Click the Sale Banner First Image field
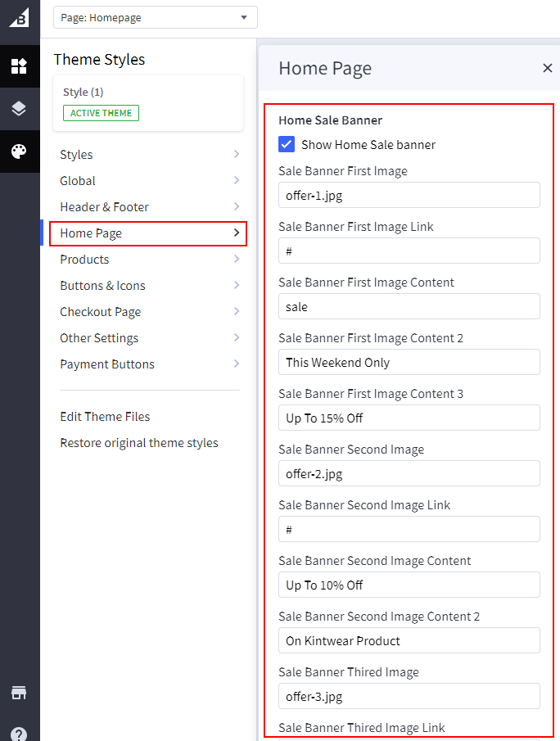Viewport: 560px width, 741px height. point(409,195)
